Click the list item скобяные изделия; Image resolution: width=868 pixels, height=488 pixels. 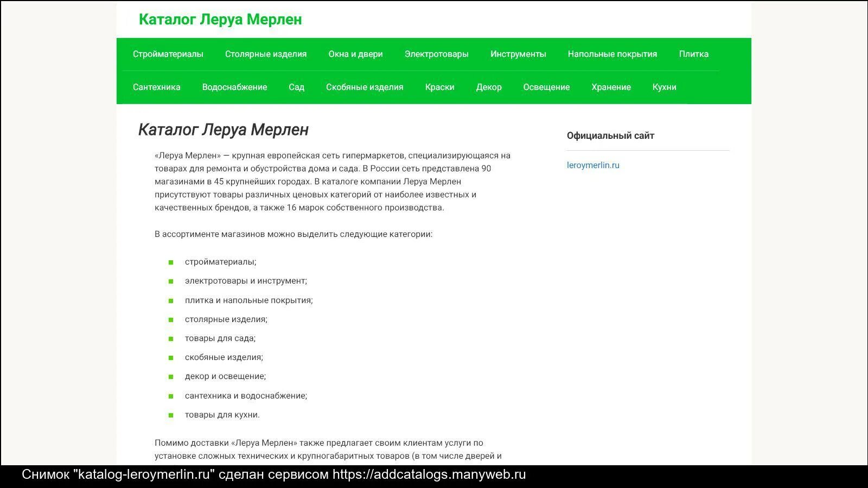pyautogui.click(x=224, y=357)
